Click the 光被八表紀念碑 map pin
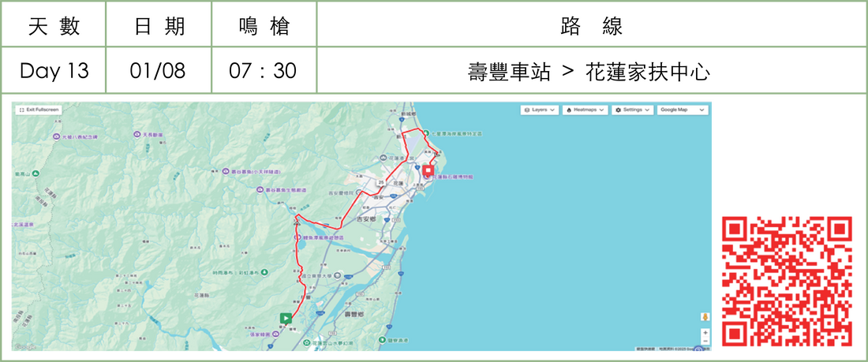 point(57,136)
